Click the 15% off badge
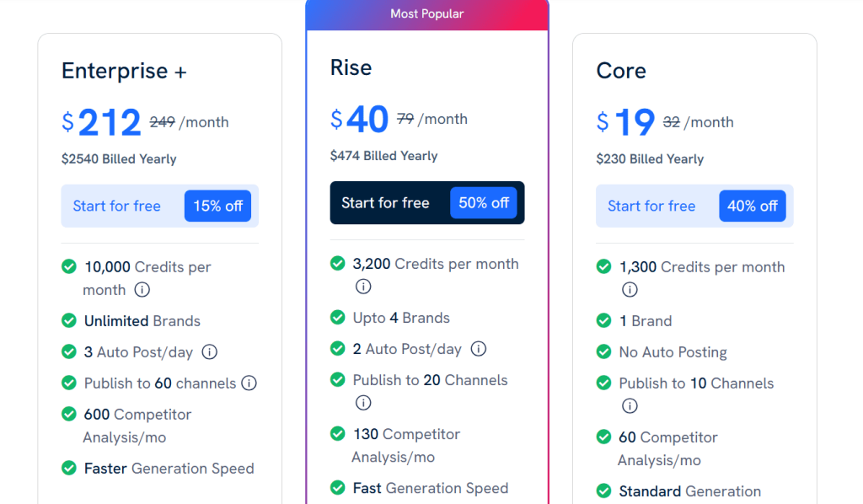This screenshot has width=863, height=504. pyautogui.click(x=217, y=206)
